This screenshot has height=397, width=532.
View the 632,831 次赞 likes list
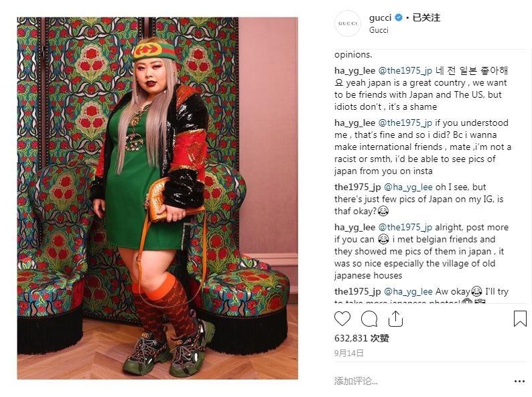coord(362,338)
